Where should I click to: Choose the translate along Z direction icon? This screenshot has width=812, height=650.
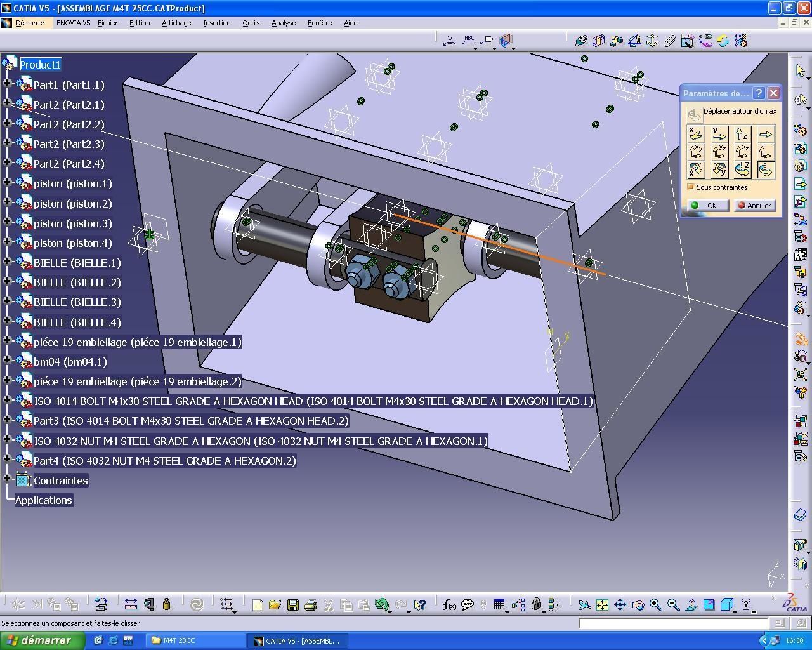(x=742, y=134)
